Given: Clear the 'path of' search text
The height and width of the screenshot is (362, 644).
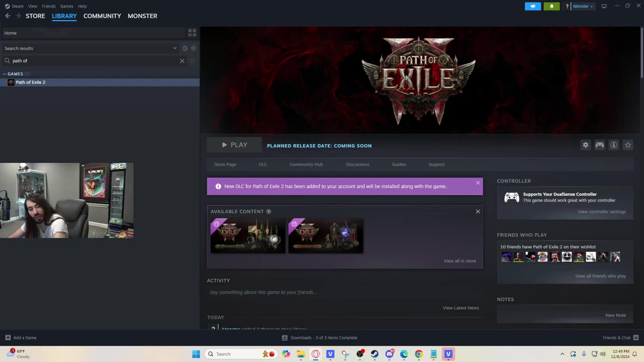Looking at the screenshot, I should coord(182,61).
